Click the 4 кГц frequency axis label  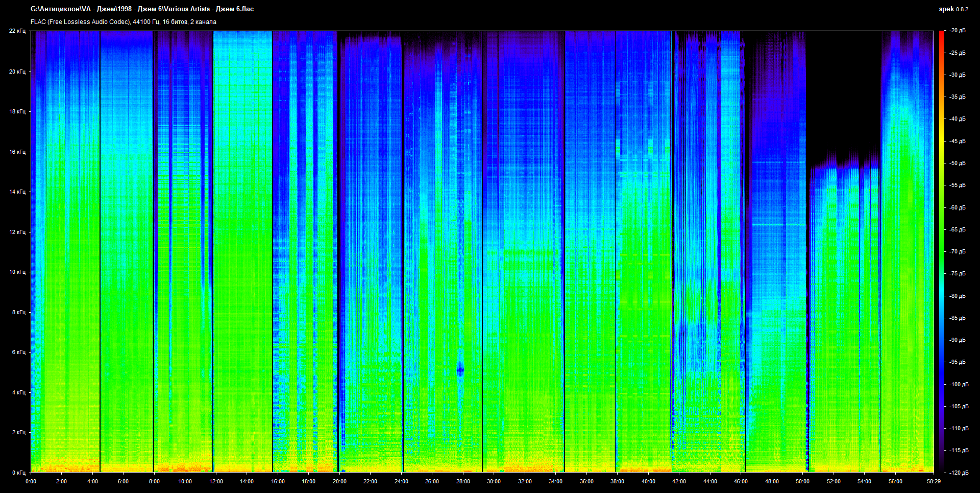[18, 392]
